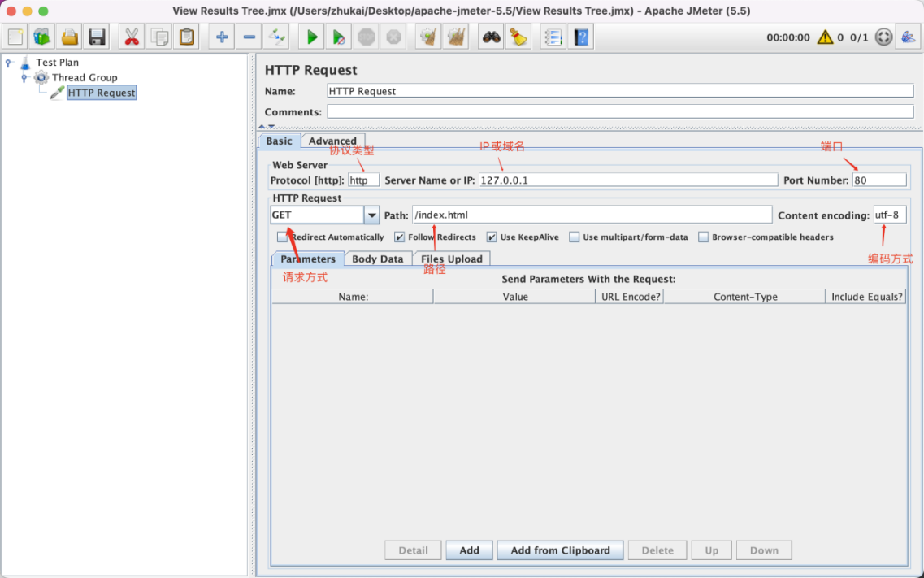Click the Function Helper list icon
This screenshot has width=924, height=578.
[553, 37]
